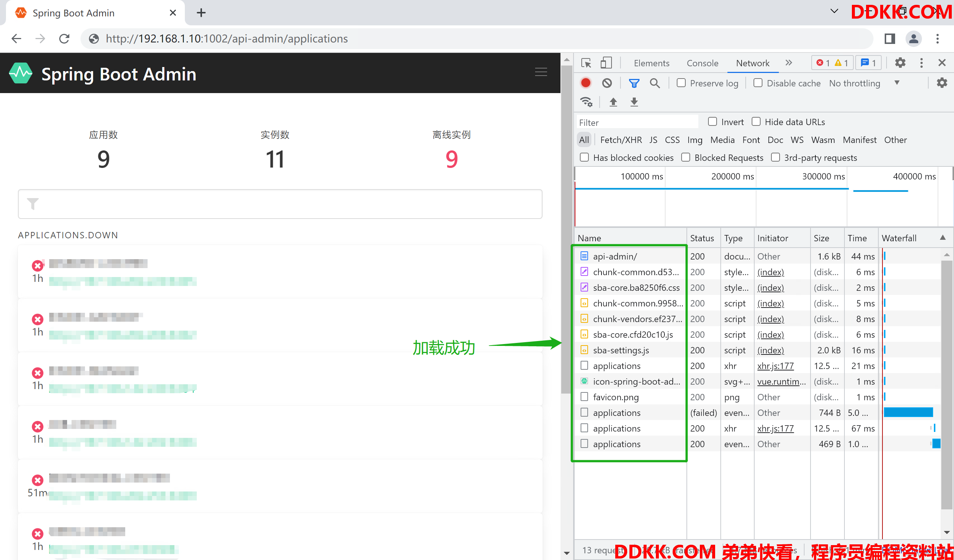This screenshot has width=954, height=560.
Task: Click the errors and warnings counter badge
Action: point(832,63)
